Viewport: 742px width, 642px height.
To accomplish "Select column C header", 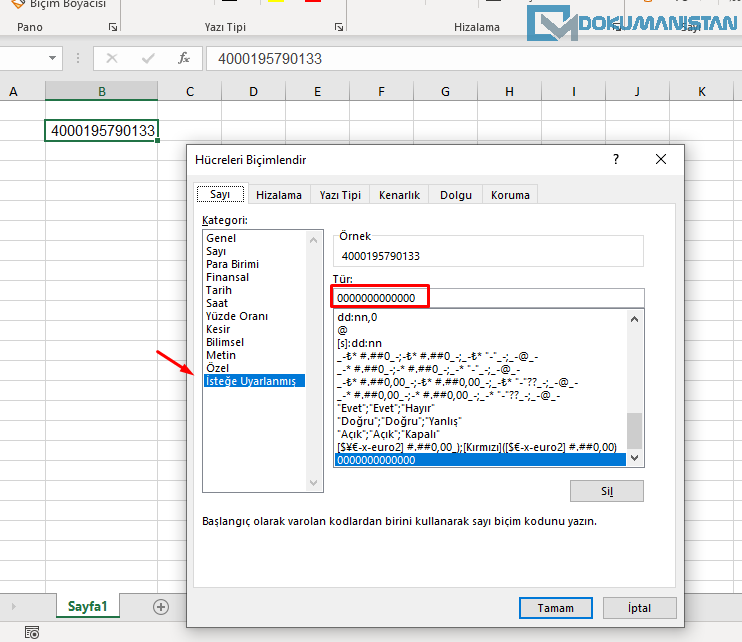I will click(190, 91).
